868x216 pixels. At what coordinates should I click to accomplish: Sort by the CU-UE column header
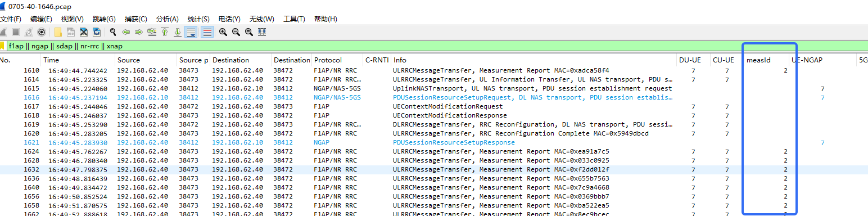point(727,60)
